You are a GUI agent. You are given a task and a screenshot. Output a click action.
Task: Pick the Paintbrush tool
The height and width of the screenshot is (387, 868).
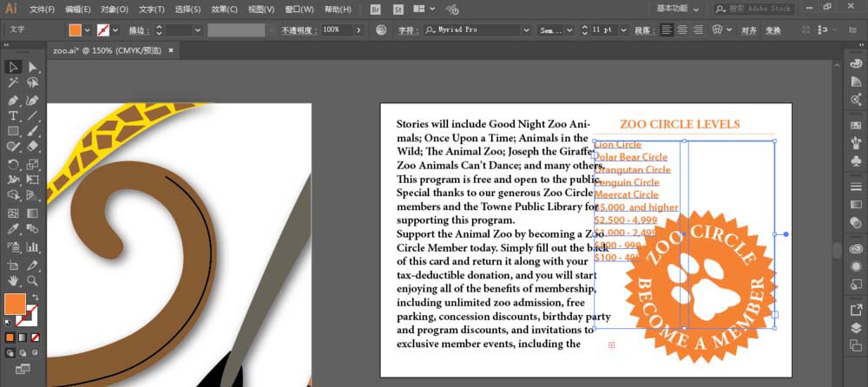[33, 131]
